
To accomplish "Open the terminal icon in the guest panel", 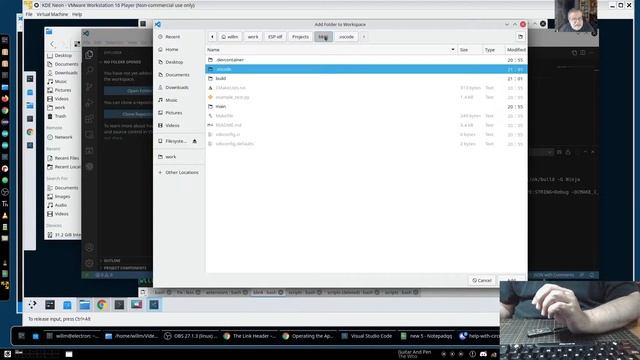I will [119, 304].
